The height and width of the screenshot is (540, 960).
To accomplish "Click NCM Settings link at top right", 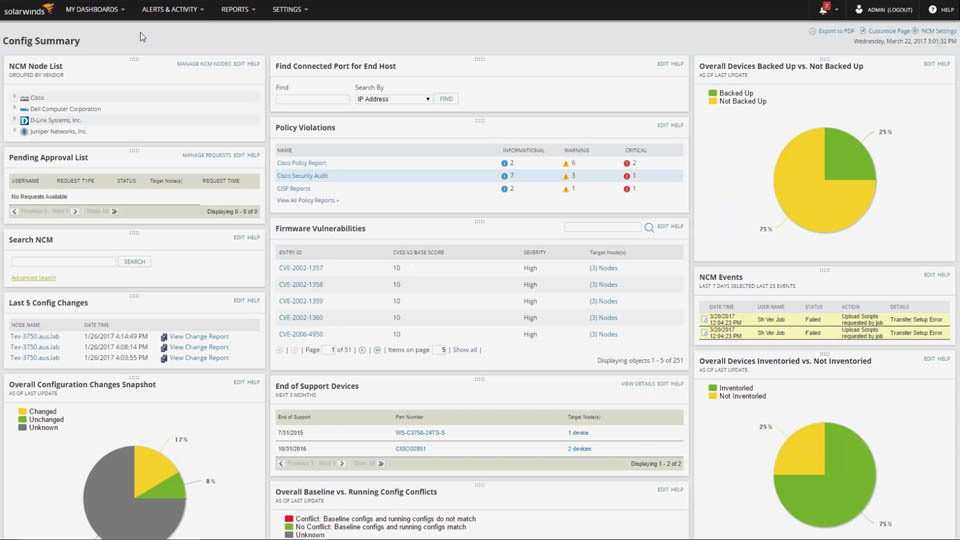I will coord(939,31).
